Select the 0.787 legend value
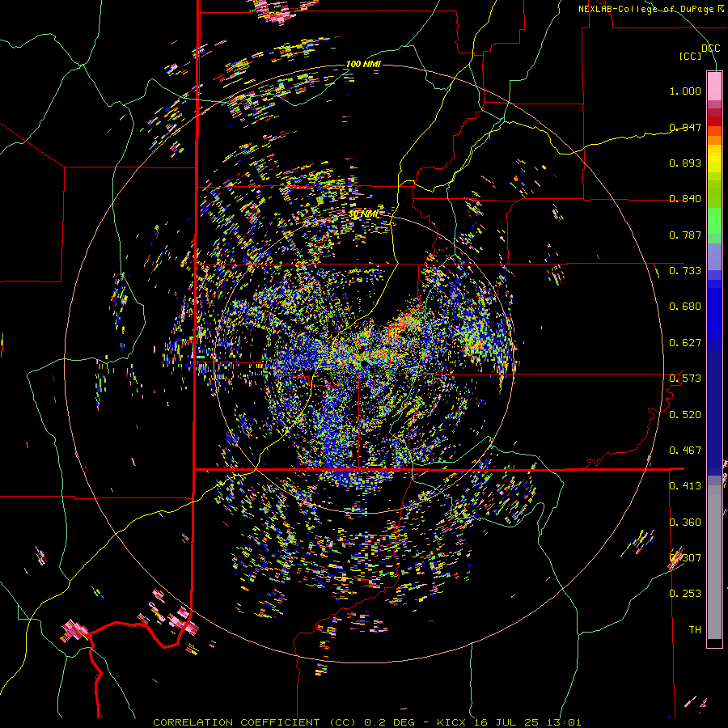Image resolution: width=728 pixels, height=728 pixels. (x=685, y=235)
